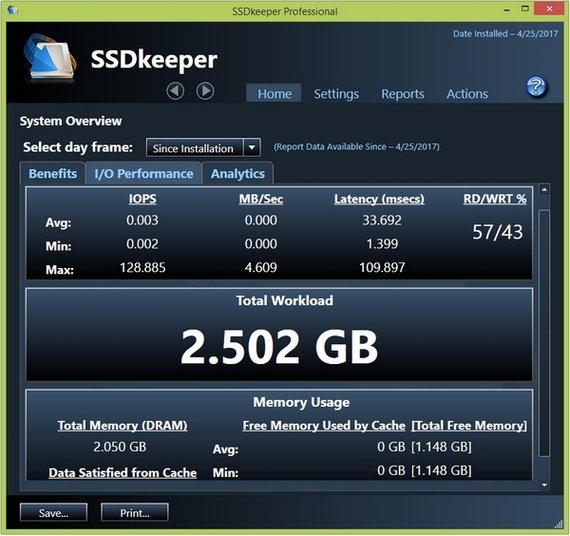Click the title bar app icon

coord(13,10)
